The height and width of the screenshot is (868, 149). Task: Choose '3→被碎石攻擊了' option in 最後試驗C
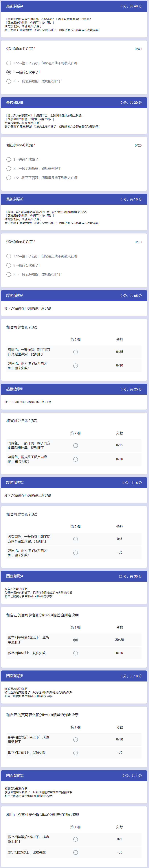point(9,265)
